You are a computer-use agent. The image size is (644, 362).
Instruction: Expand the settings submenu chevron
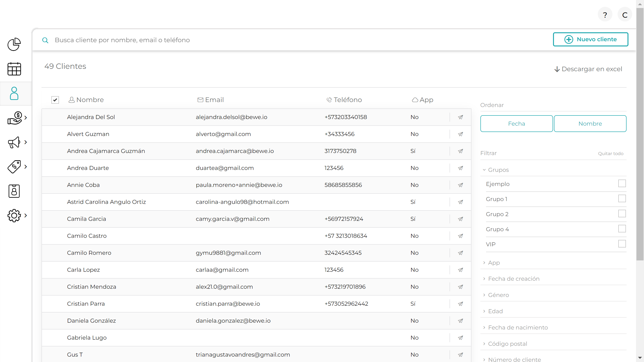pyautogui.click(x=25, y=215)
